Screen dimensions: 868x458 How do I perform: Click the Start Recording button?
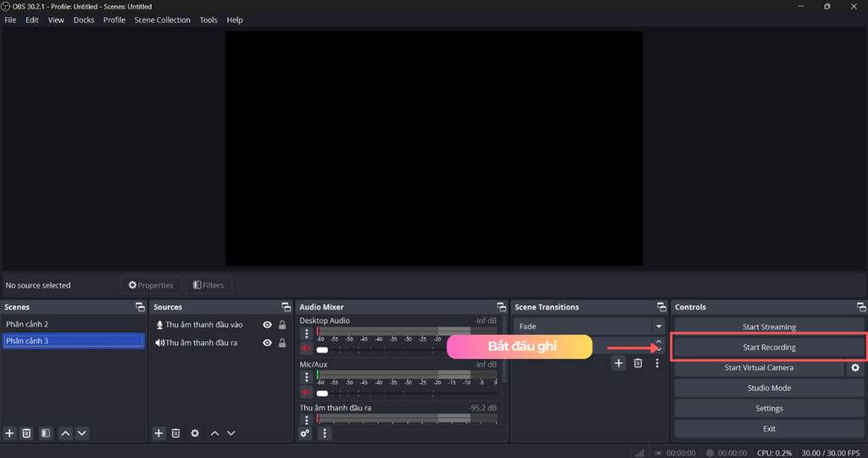click(769, 348)
